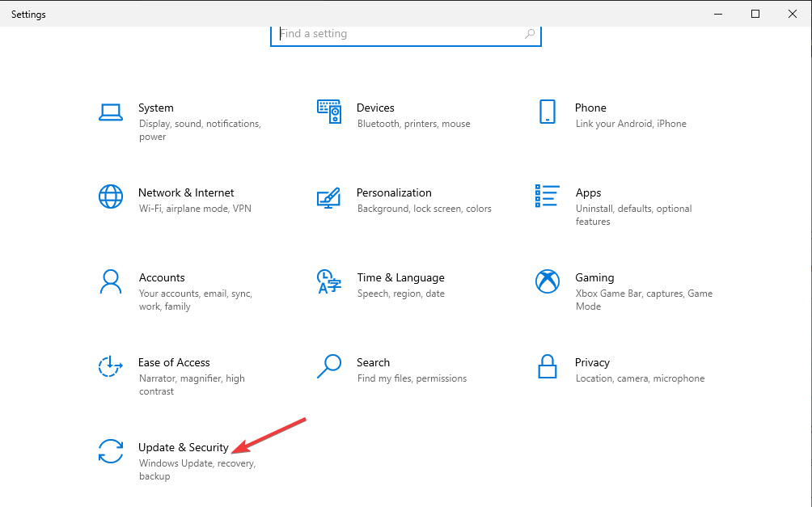This screenshot has width=812, height=507.
Task: Go to the Privacy title
Action: pyautogui.click(x=592, y=362)
